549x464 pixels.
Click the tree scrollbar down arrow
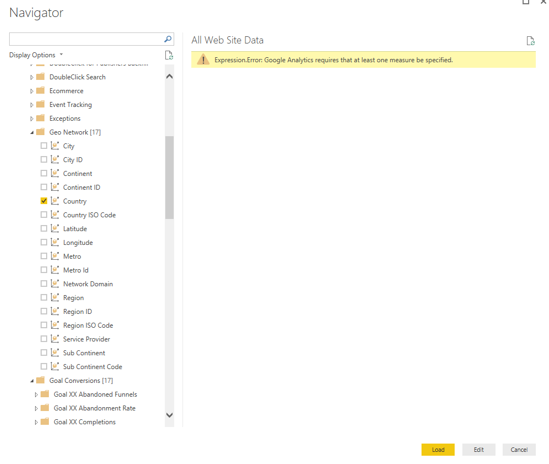point(169,415)
